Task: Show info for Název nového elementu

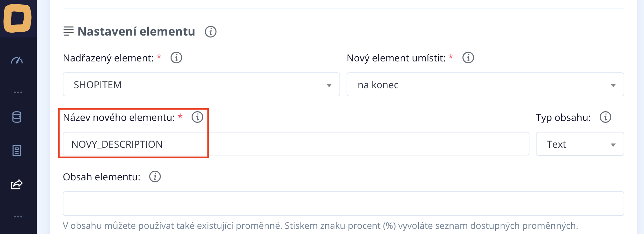Action: click(197, 117)
